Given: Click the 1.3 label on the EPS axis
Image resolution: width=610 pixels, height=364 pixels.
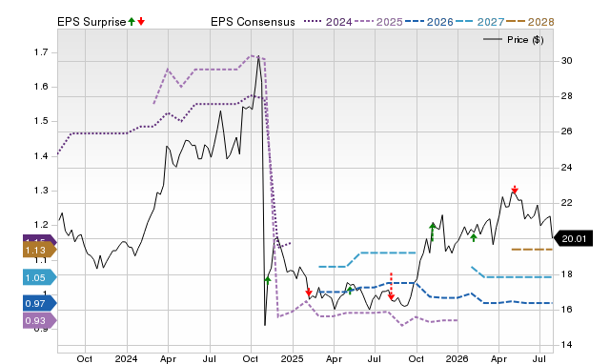Looking at the screenshot, I should (41, 191).
